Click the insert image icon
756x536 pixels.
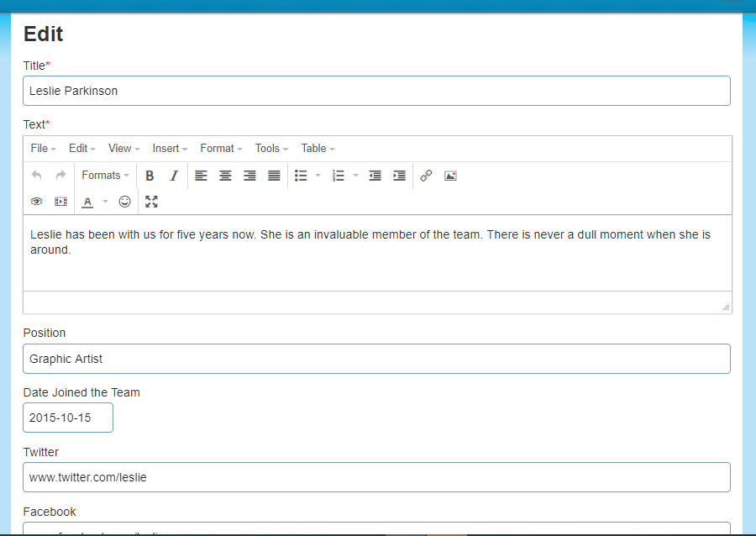point(450,176)
